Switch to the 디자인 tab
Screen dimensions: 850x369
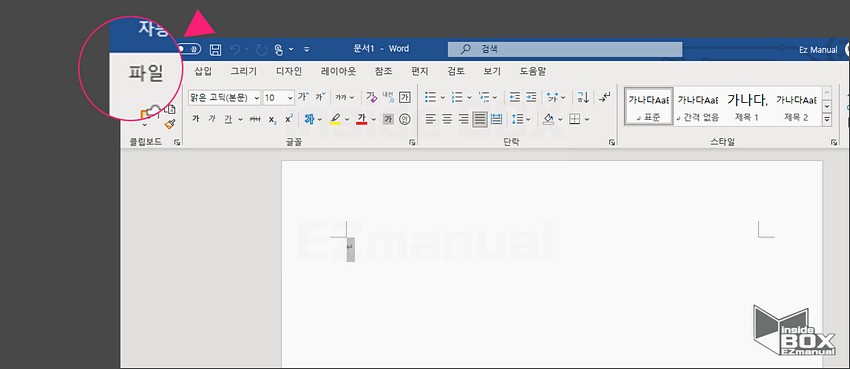point(289,71)
